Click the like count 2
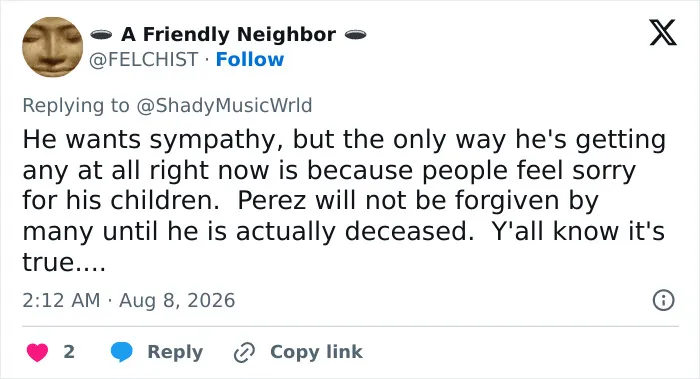The image size is (700, 379). click(x=69, y=352)
